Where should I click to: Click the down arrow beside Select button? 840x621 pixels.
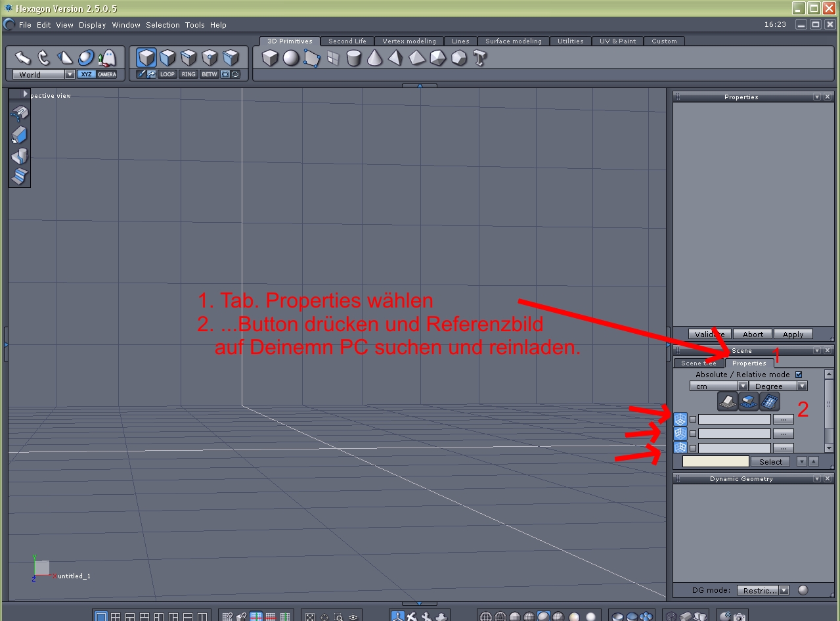(802, 461)
